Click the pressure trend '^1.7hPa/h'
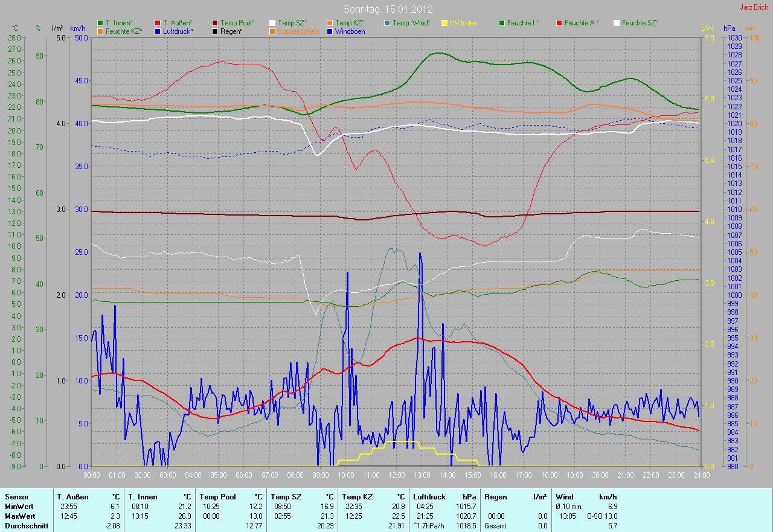 tap(429, 526)
